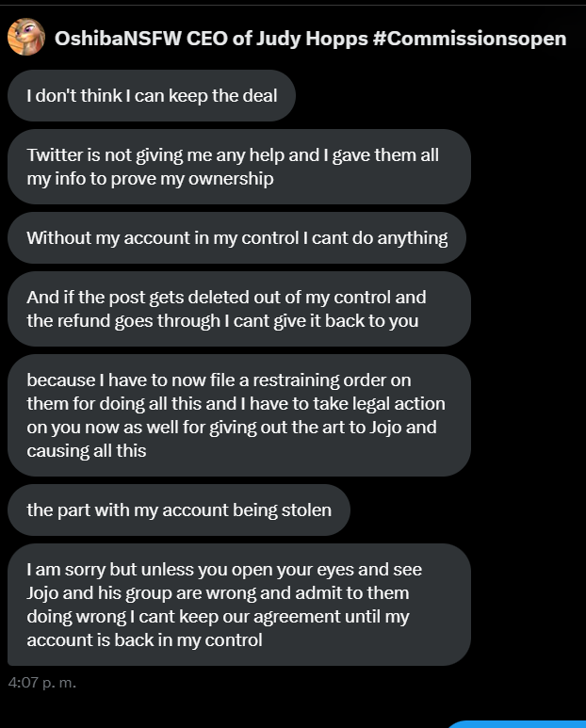The image size is (586, 728).
Task: Click "CEO" text in the conversation header
Action: pos(206,39)
